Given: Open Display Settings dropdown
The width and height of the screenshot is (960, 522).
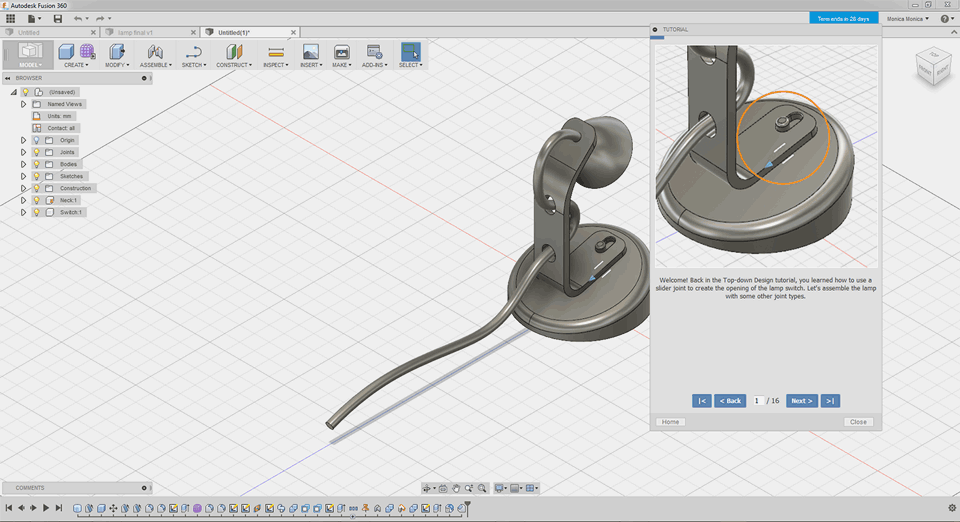Looking at the screenshot, I should pyautogui.click(x=501, y=488).
